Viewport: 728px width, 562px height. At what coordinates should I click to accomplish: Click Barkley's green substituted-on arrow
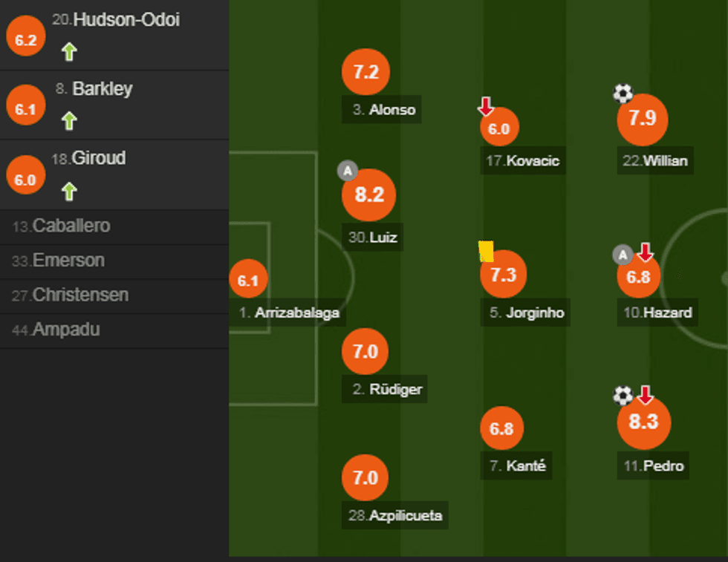(x=69, y=121)
